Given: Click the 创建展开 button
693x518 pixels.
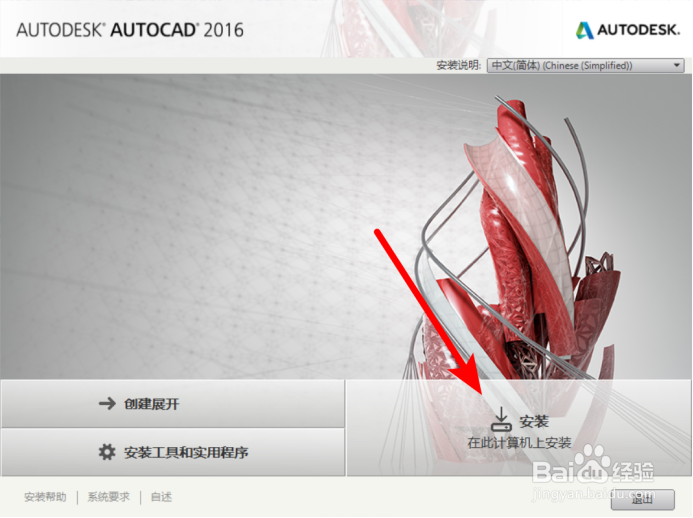Looking at the screenshot, I should (173, 404).
